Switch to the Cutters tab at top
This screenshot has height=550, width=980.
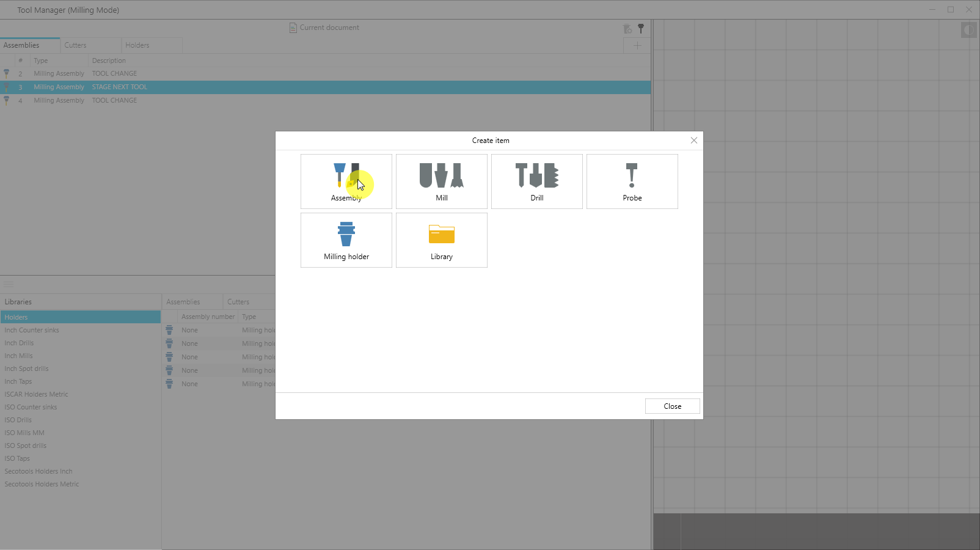tap(76, 45)
